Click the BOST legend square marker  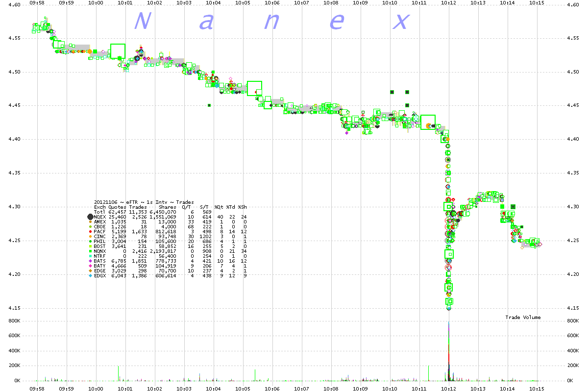pyautogui.click(x=90, y=246)
